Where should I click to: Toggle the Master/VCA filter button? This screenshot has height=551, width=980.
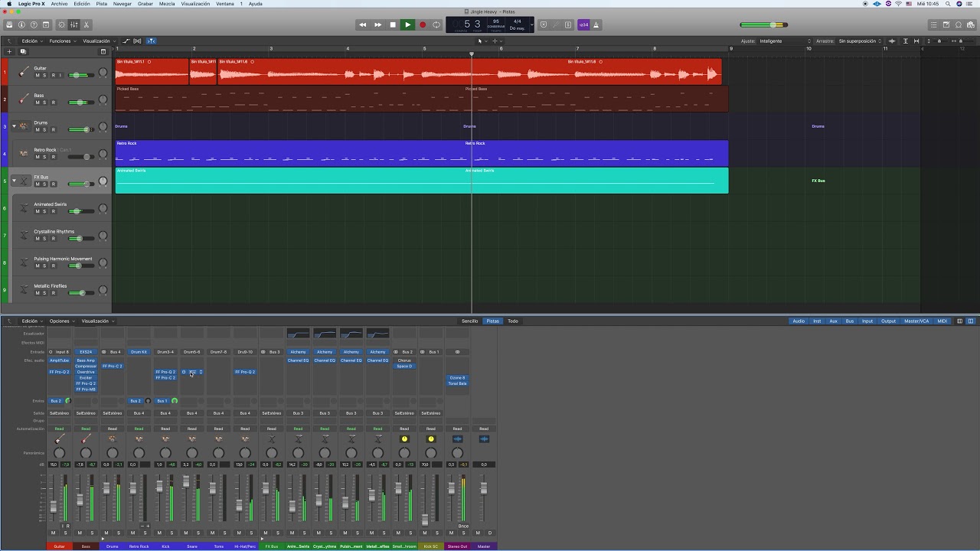916,321
